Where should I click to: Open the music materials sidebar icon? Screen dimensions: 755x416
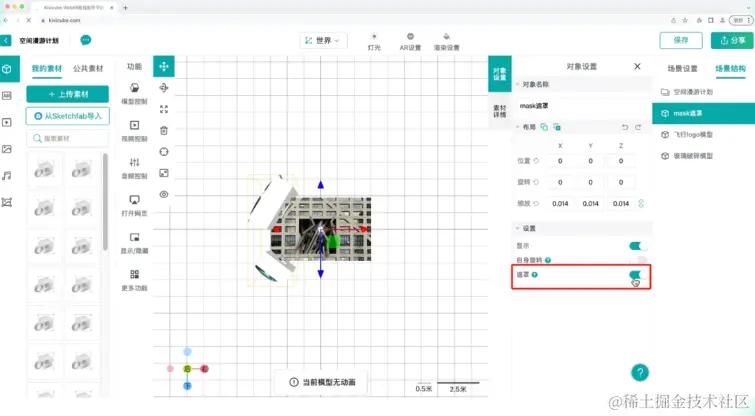[x=7, y=176]
